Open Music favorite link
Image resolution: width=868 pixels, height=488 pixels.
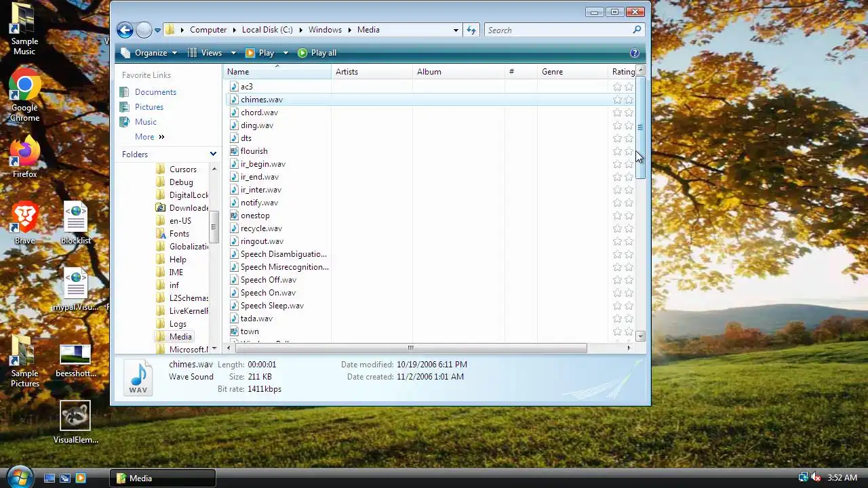coord(146,122)
